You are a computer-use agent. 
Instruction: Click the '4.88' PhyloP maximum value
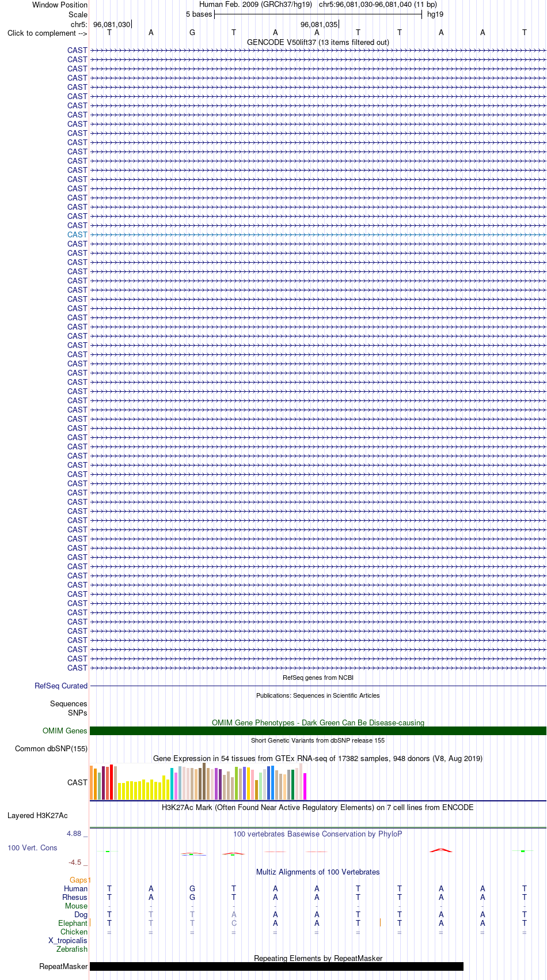[x=74, y=834]
